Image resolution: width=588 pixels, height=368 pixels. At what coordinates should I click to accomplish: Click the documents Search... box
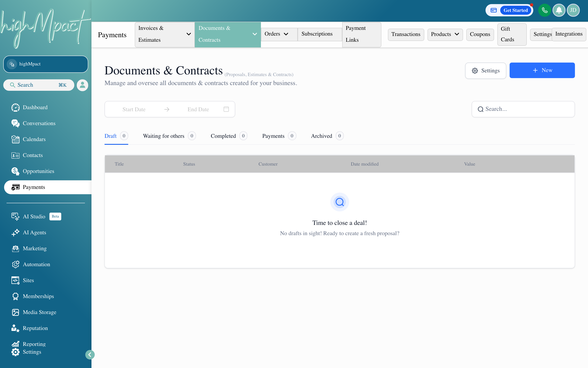(x=523, y=109)
